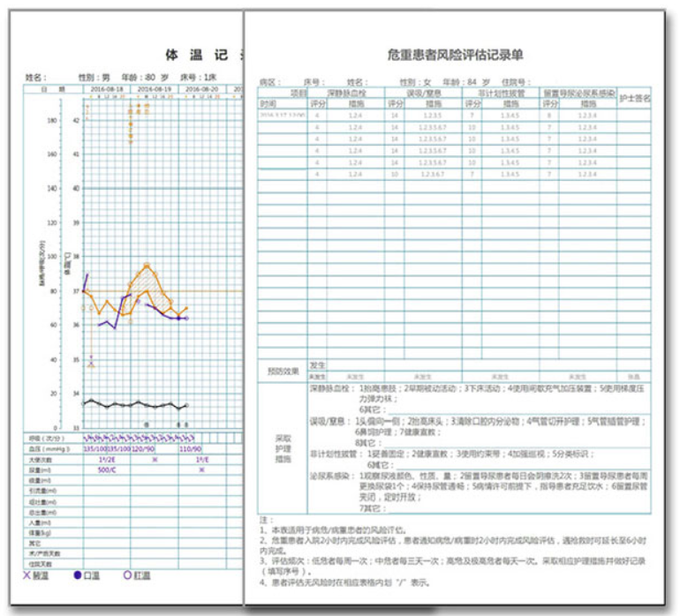680x616 pixels.
Task: Click note 4 about marking "/" in cells
Action: [x=344, y=582]
